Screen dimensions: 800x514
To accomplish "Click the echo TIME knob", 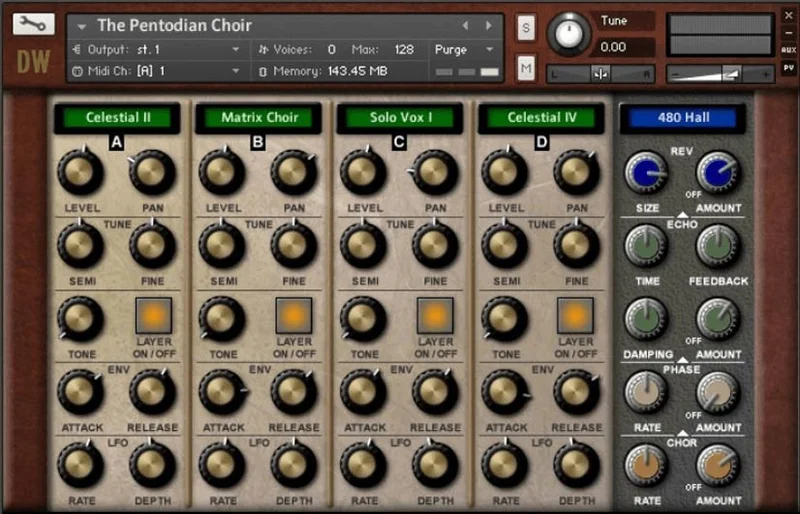I will pyautogui.click(x=646, y=246).
